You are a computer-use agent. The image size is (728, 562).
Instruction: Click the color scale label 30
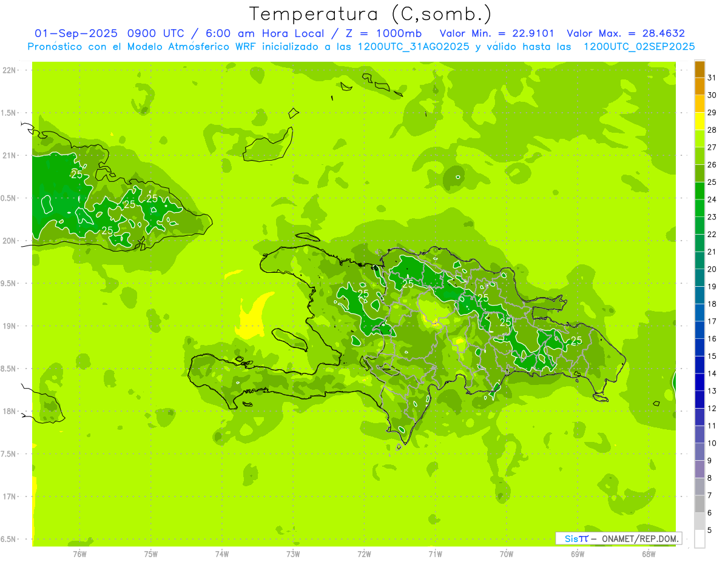coord(712,95)
